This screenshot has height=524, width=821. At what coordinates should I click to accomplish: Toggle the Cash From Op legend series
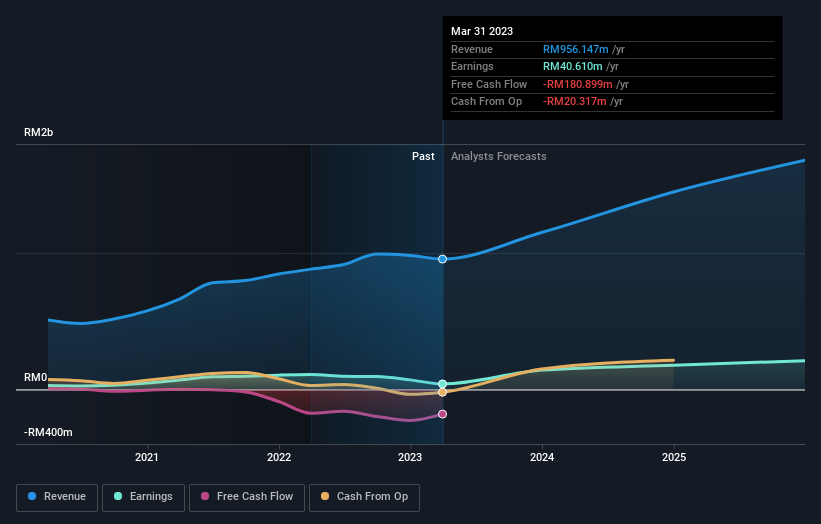(364, 497)
